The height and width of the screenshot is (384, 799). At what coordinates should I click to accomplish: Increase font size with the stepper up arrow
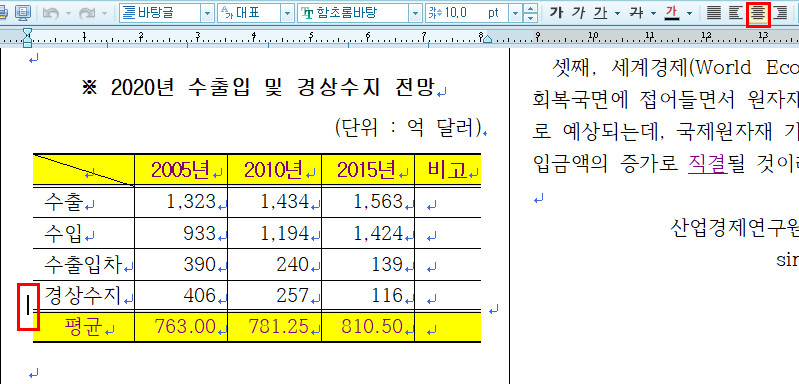531,9
